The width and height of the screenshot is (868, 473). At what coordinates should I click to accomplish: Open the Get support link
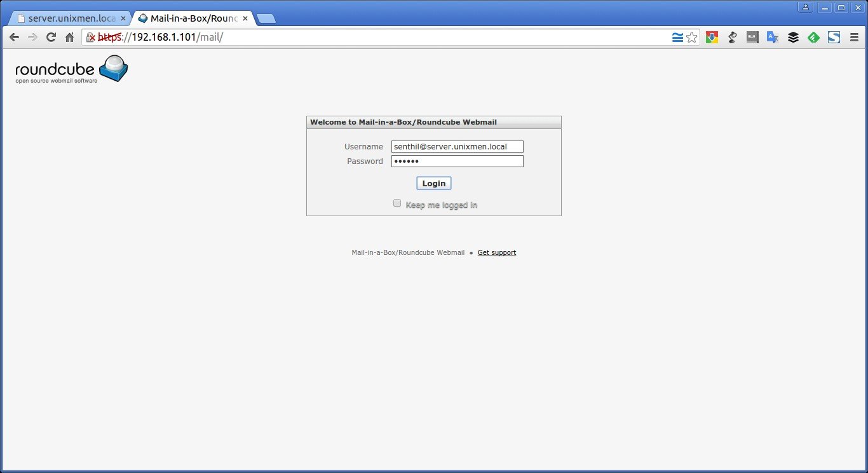497,252
